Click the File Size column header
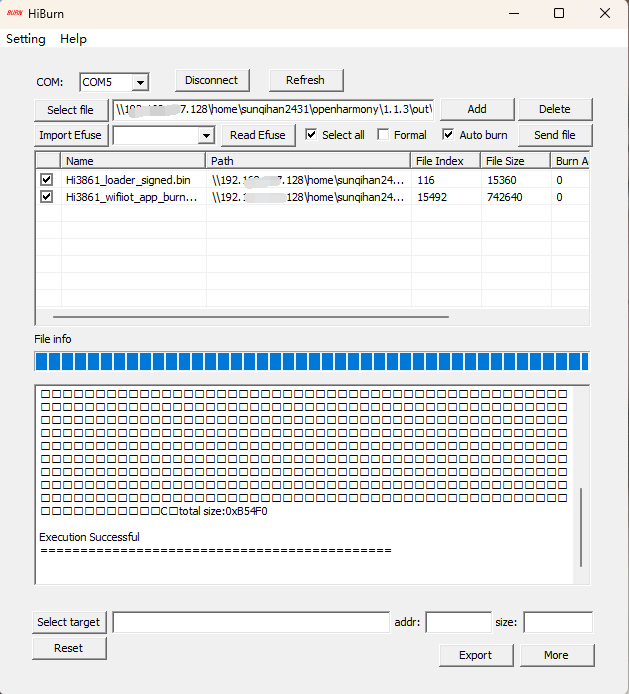 pos(516,161)
